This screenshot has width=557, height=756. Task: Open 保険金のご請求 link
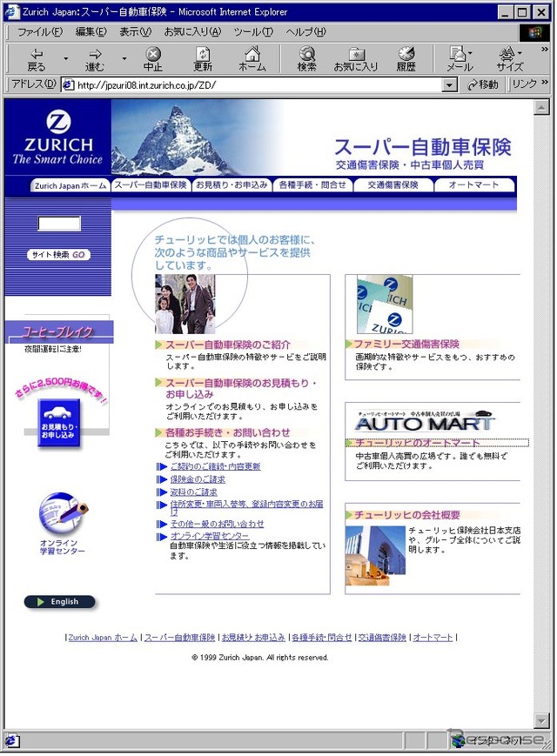point(198,479)
